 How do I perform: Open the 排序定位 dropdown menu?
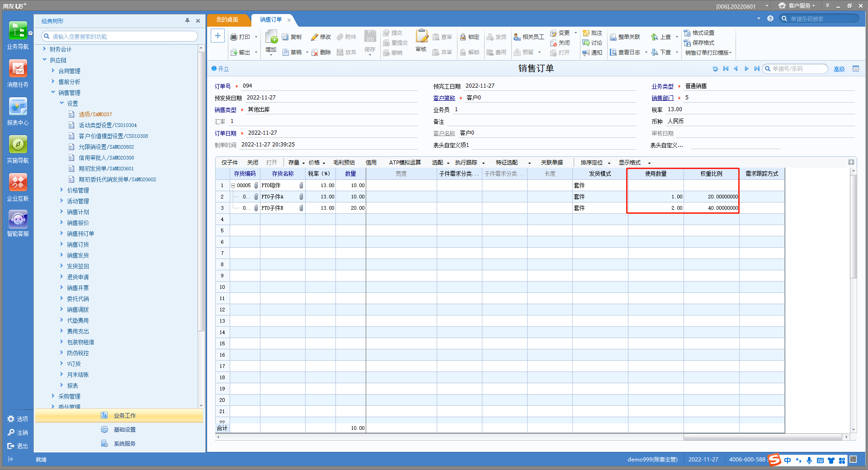tap(595, 163)
